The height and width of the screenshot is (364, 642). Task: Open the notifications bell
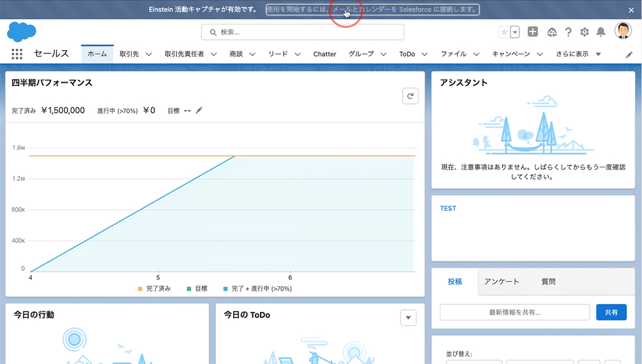click(x=601, y=32)
